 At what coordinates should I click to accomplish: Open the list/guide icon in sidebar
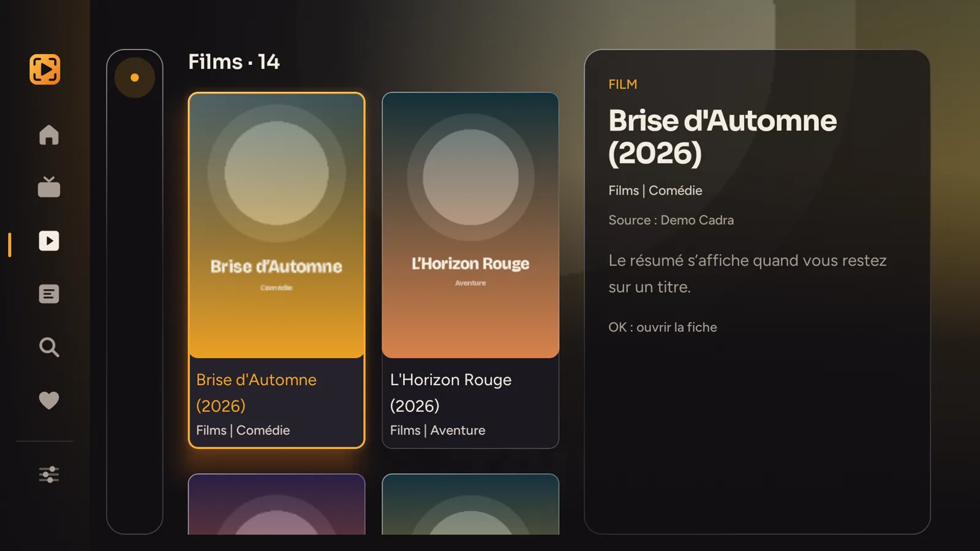[x=49, y=294]
